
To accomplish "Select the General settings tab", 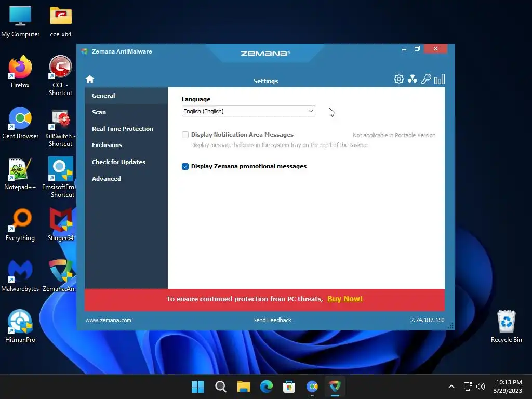I will 126,96.
